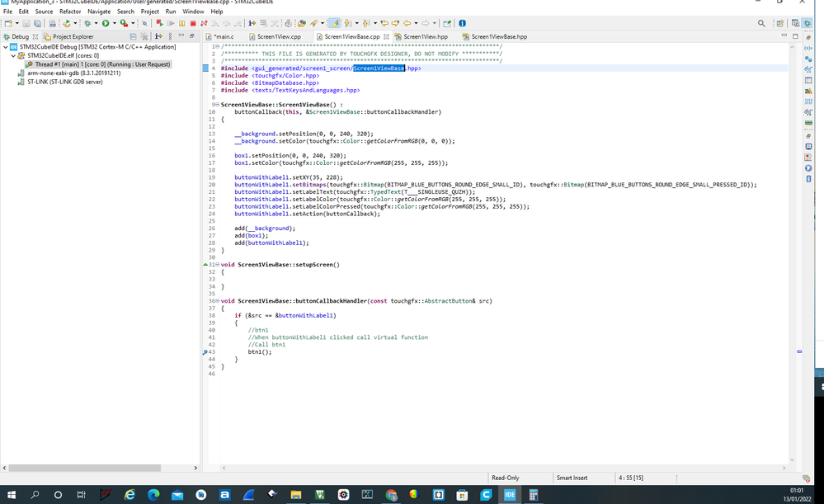
Task: Open the External Tools dropdown arrow
Action: (x=133, y=23)
